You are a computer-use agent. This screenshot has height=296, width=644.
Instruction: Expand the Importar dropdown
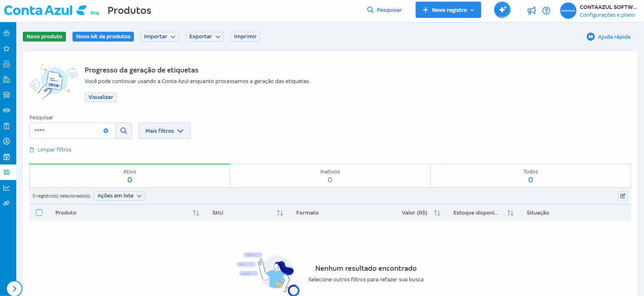pos(160,37)
